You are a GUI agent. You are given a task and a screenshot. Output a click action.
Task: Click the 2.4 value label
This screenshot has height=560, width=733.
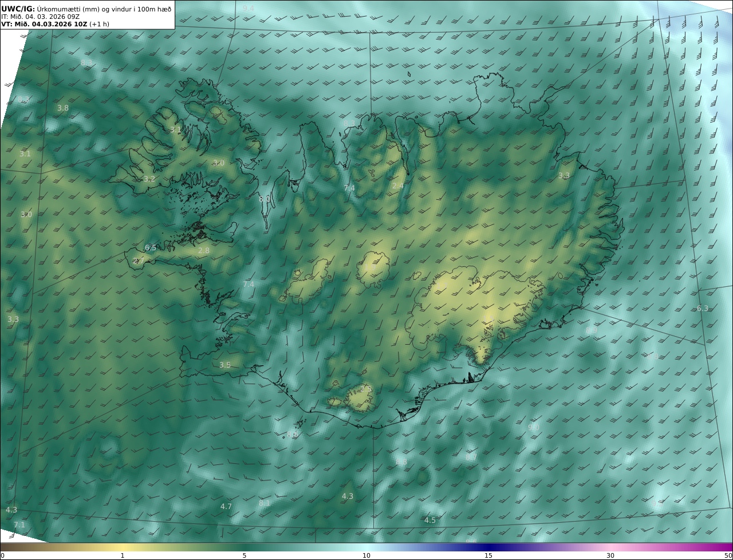click(x=397, y=186)
